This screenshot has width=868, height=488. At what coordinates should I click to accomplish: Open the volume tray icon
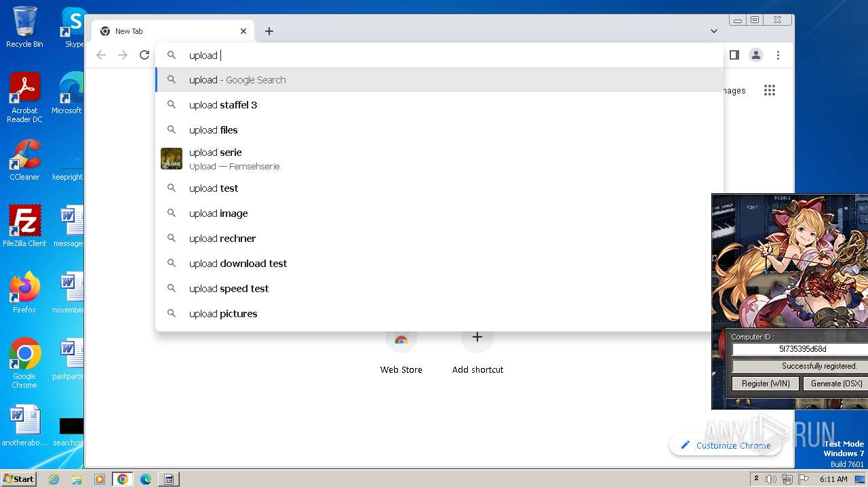771,479
